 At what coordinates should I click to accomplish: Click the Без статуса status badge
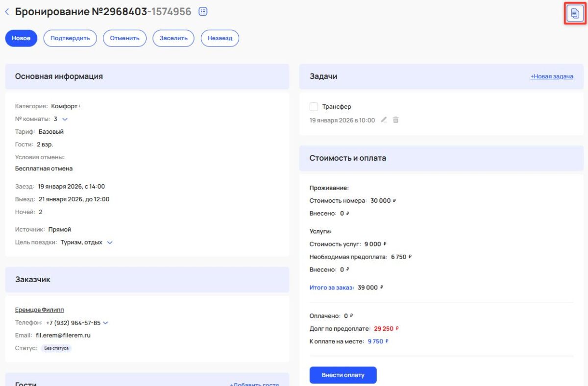coord(55,347)
